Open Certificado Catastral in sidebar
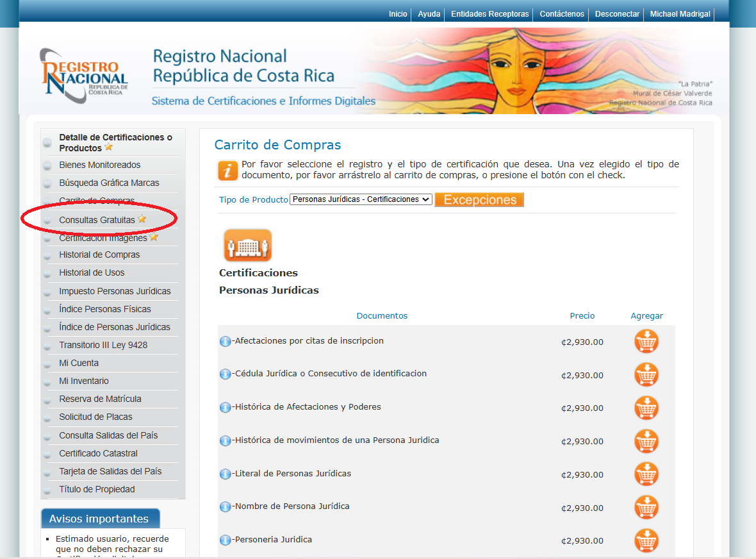The image size is (756, 559). click(99, 453)
